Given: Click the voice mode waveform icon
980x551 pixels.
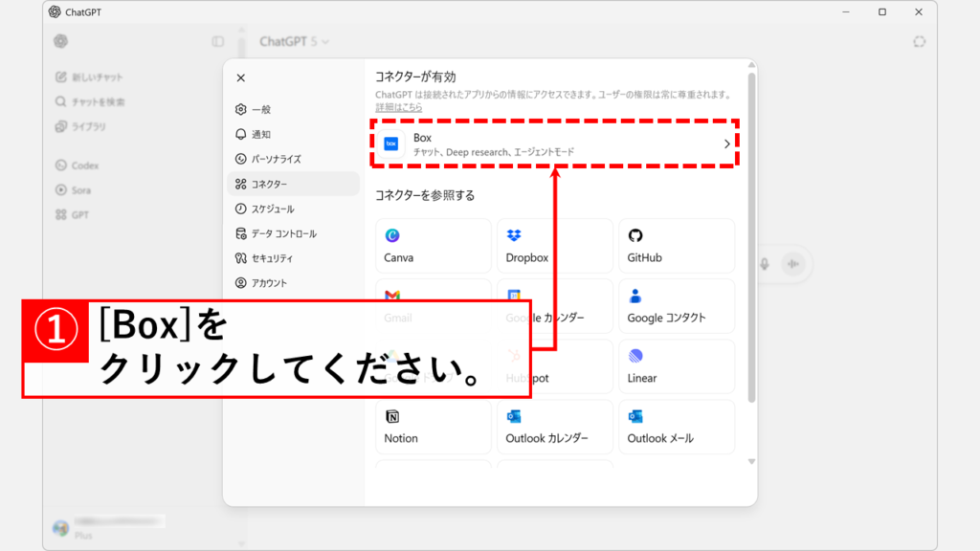Looking at the screenshot, I should tap(793, 264).
